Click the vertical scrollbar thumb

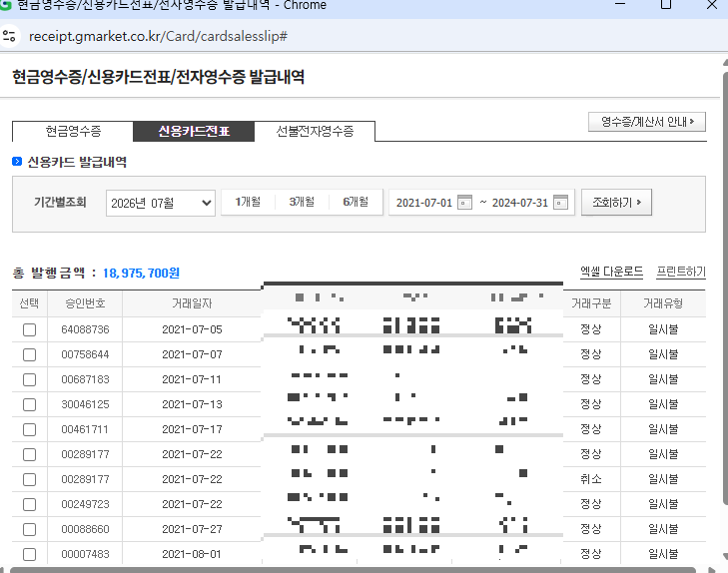725,287
